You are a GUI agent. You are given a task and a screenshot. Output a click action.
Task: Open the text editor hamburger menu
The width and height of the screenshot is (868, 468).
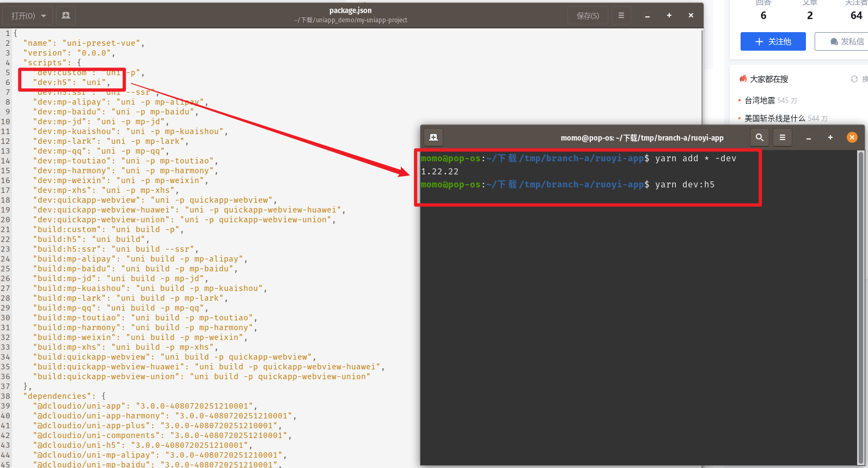(x=621, y=15)
